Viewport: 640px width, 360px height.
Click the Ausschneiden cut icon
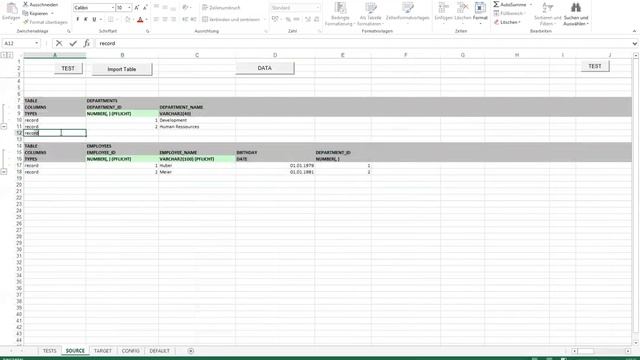[25, 4]
